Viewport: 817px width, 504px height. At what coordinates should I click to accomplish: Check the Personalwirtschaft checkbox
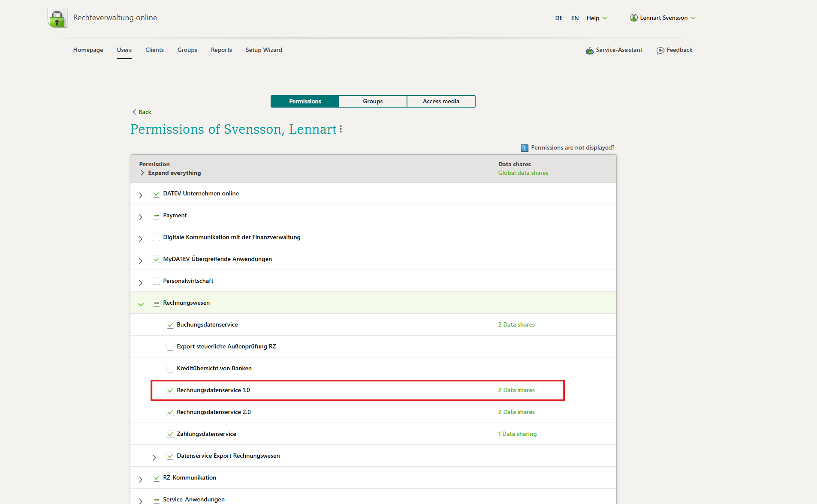157,281
